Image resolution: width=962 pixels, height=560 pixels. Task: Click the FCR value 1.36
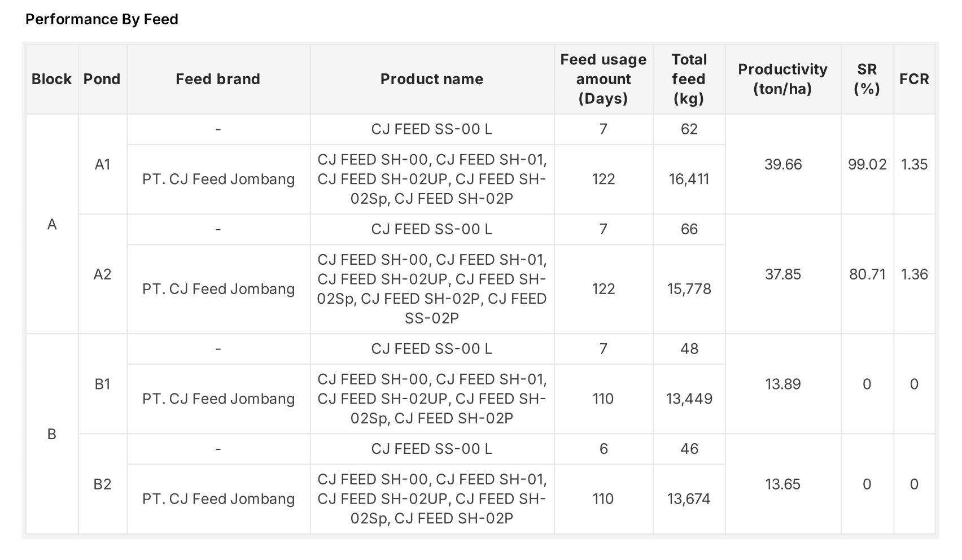pos(914,274)
